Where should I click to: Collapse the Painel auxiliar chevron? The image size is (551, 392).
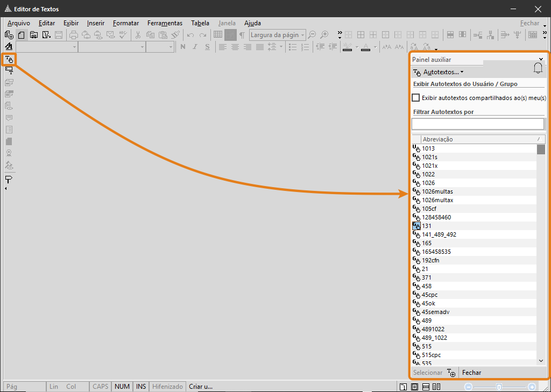click(x=541, y=59)
